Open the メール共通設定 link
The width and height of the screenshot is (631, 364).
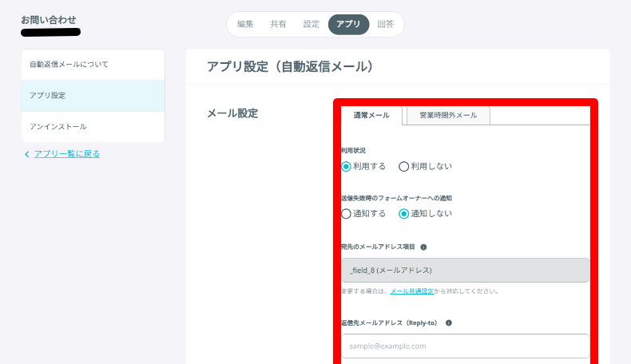411,291
